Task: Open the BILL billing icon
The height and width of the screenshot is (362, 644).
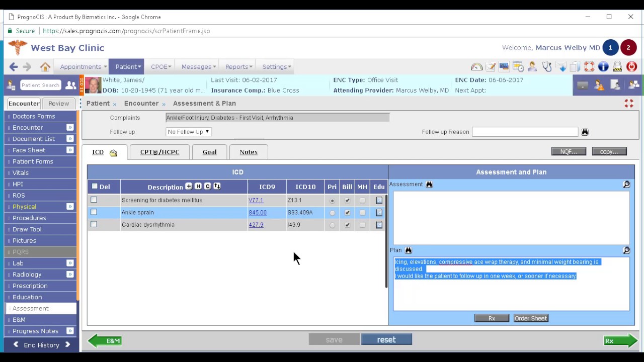Action: point(504,67)
